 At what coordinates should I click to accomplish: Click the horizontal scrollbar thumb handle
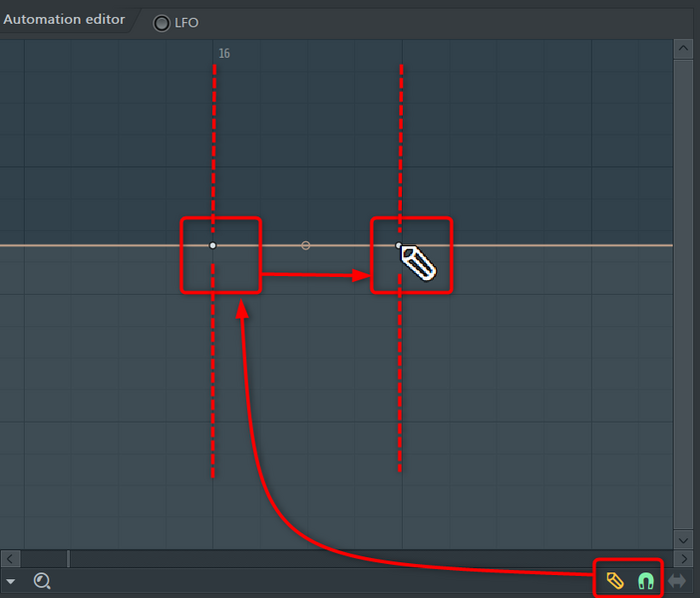tap(68, 558)
